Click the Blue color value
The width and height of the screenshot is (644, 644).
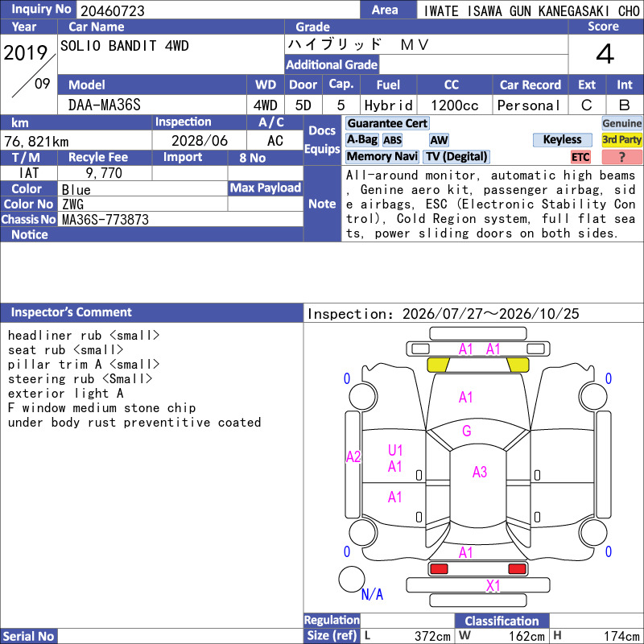tap(76, 190)
